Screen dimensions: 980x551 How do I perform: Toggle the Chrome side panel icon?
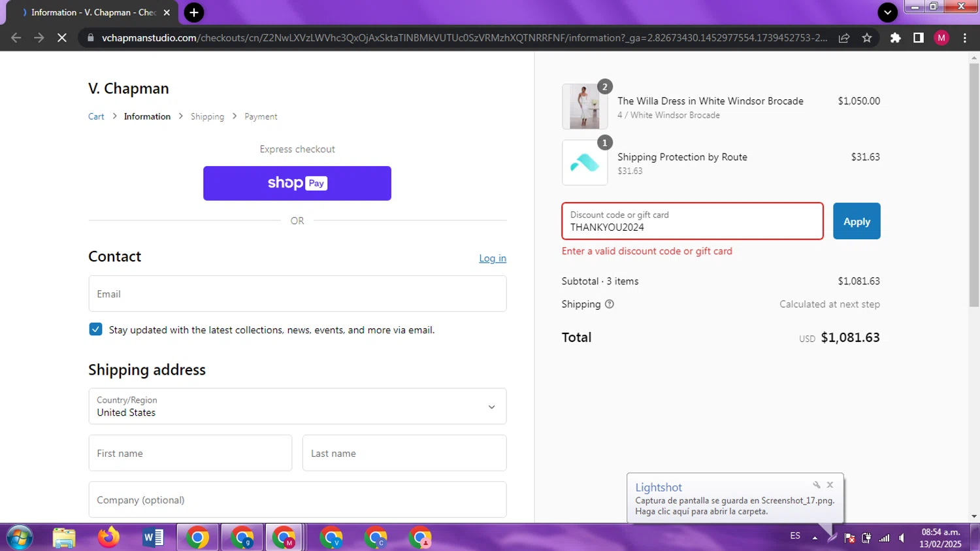click(919, 38)
